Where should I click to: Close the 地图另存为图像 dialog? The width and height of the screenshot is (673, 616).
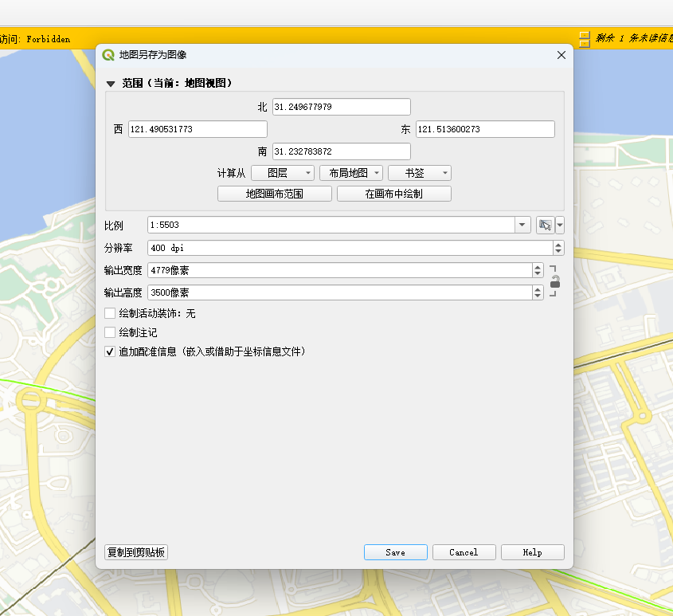click(x=561, y=55)
